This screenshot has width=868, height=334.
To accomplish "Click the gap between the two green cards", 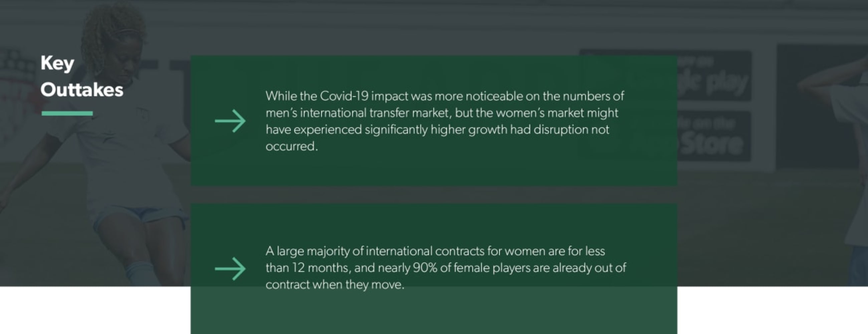I will click(434, 195).
